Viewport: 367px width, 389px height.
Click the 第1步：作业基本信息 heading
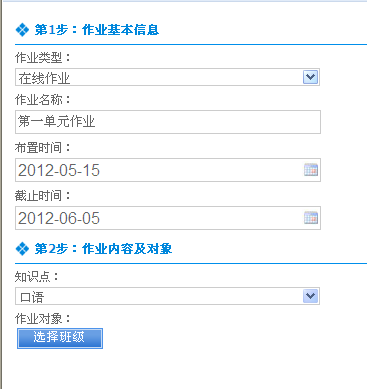(x=97, y=30)
